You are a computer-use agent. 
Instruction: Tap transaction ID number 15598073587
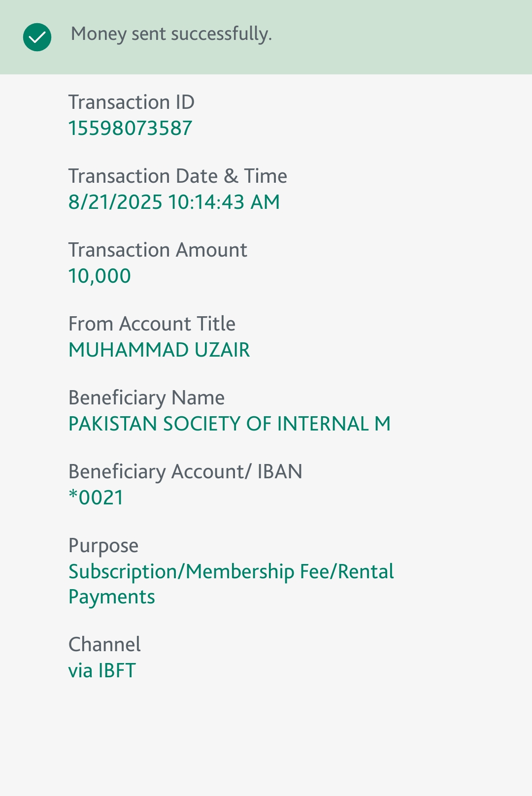click(131, 128)
